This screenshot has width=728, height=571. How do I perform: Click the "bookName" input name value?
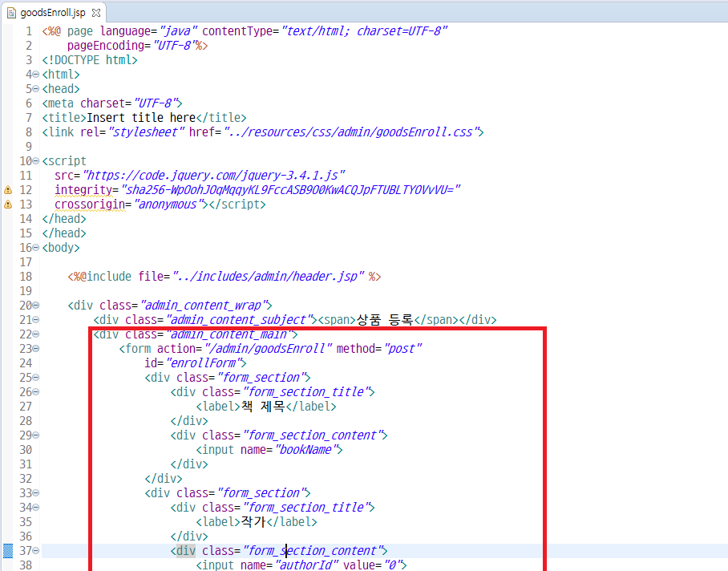(x=306, y=449)
